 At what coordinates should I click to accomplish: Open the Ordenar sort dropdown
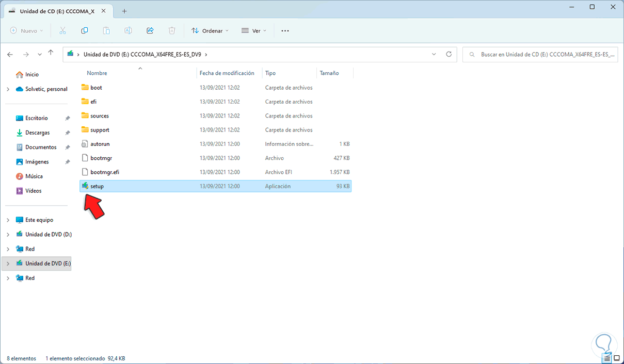coord(210,31)
